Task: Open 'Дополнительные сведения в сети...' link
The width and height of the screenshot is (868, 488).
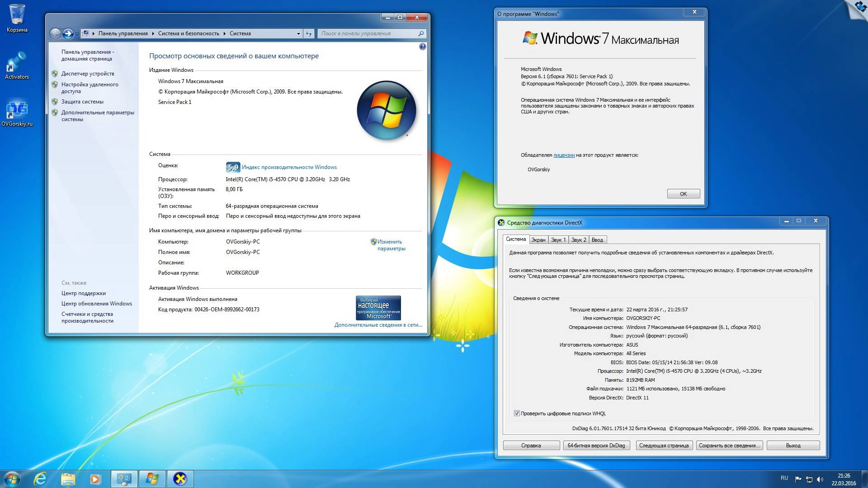Action: 378,325
